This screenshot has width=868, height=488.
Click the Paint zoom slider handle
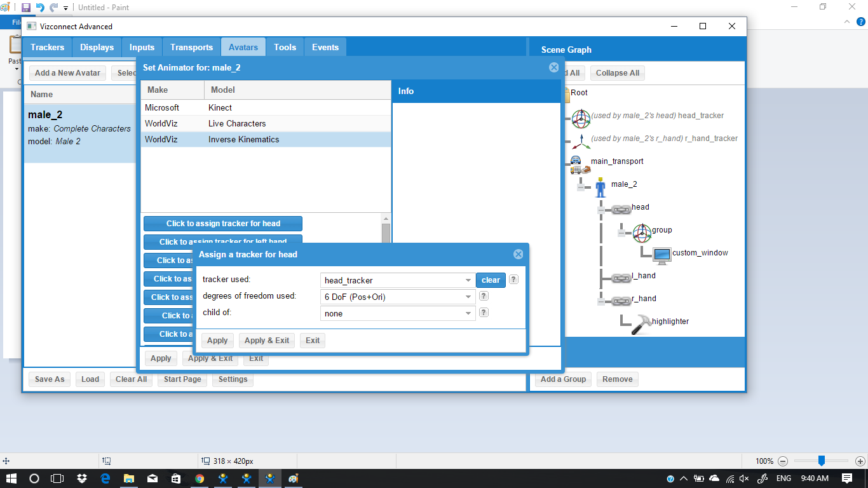[822, 461]
